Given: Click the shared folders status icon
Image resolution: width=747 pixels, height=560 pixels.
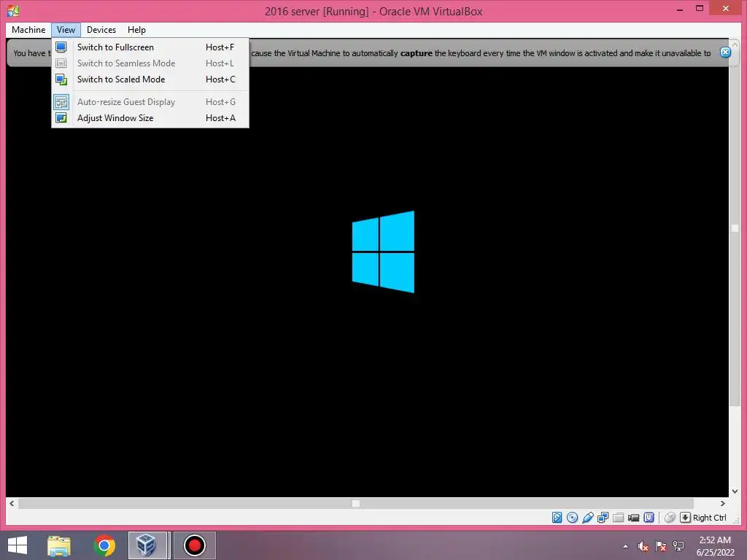Looking at the screenshot, I should pyautogui.click(x=618, y=517).
